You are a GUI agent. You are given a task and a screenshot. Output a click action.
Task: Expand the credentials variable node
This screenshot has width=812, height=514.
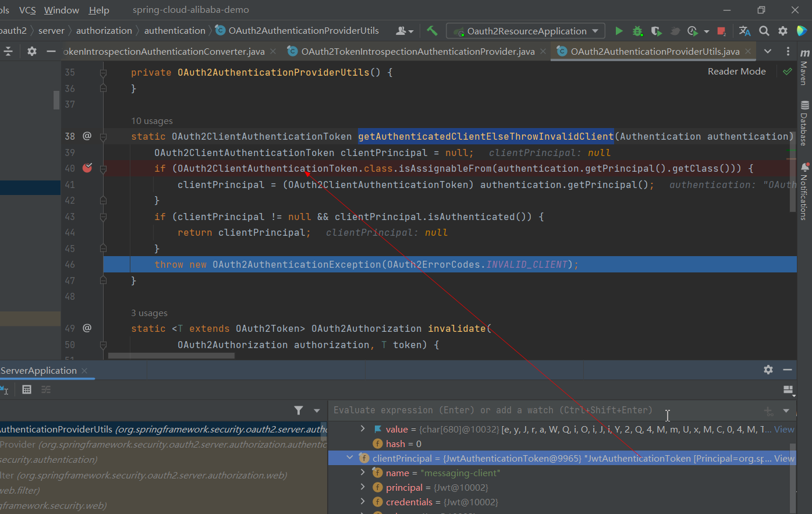tap(363, 502)
